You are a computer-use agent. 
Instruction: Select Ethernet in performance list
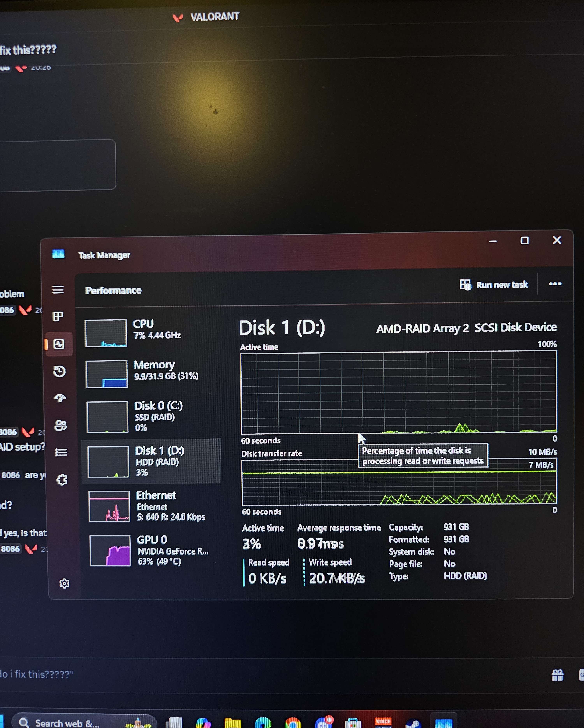pos(152,506)
